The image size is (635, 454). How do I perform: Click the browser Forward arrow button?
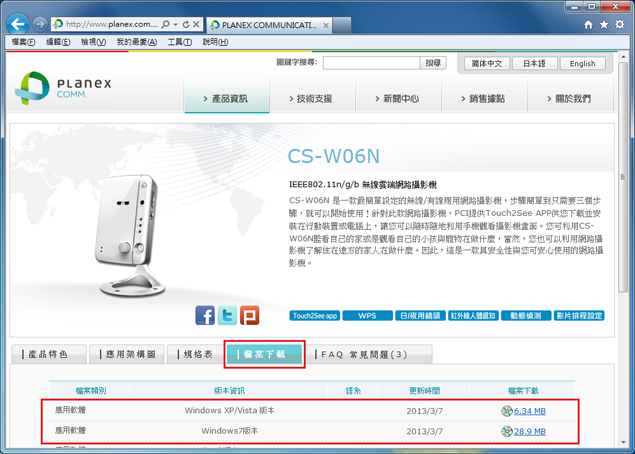pos(40,24)
